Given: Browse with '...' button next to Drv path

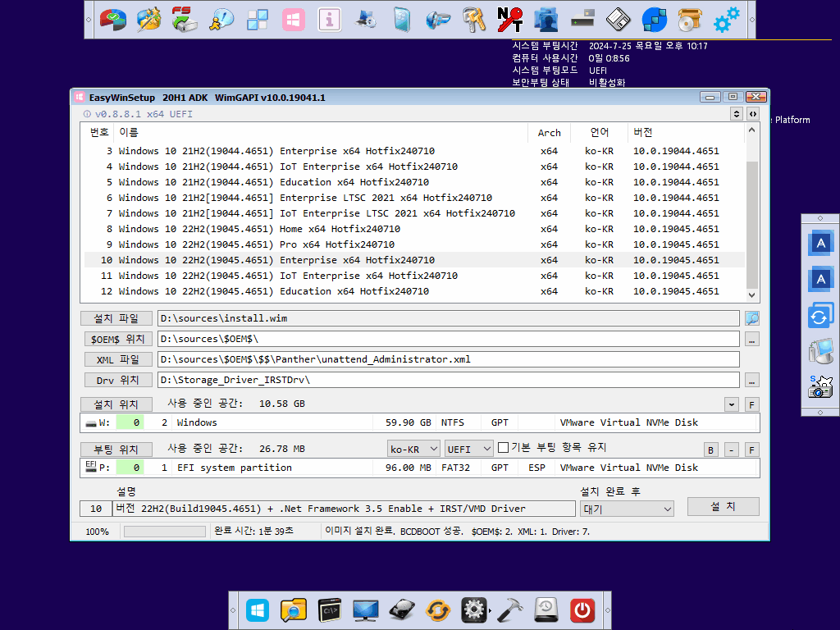Looking at the screenshot, I should tap(752, 381).
